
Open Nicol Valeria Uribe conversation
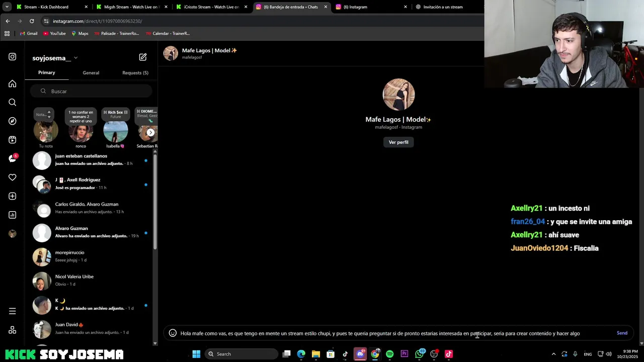click(x=91, y=281)
